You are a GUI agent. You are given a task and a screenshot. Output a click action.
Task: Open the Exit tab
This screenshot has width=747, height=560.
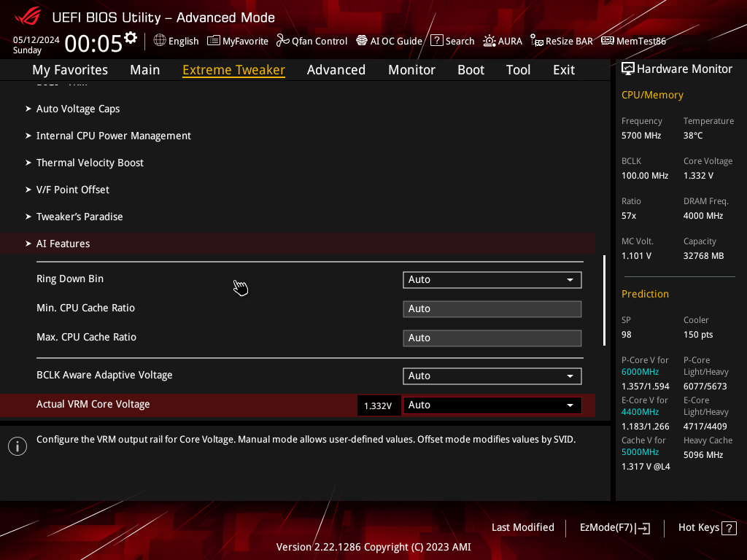[x=564, y=70]
